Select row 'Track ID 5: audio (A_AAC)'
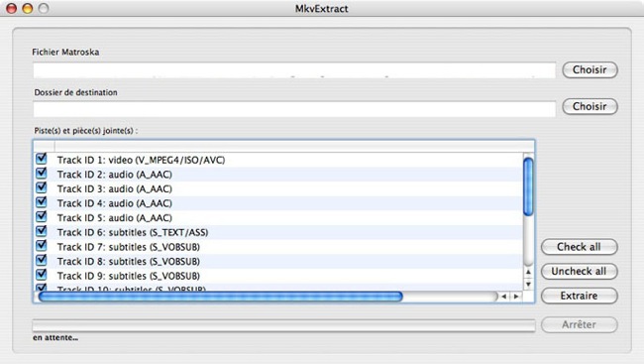The width and height of the screenshot is (644, 364). (277, 217)
